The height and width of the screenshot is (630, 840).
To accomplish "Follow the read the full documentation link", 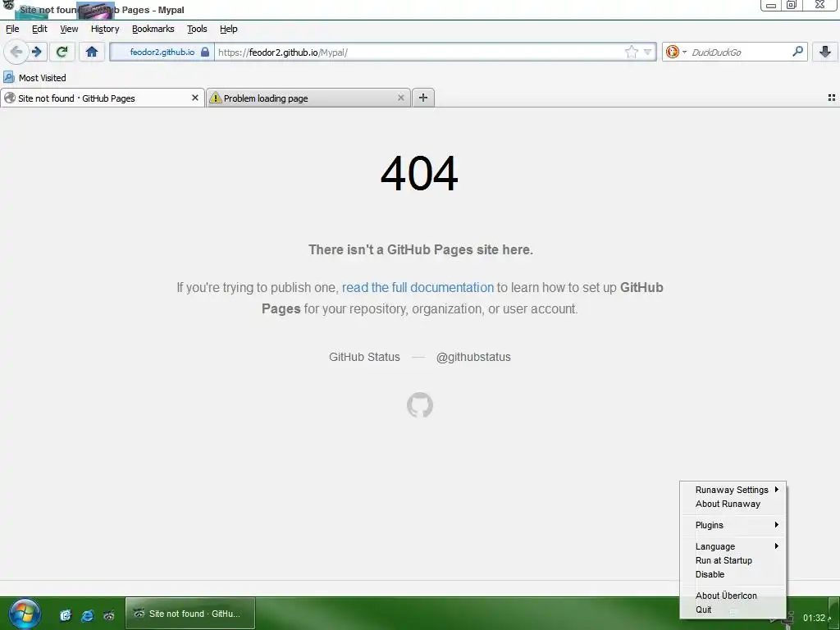I will tap(418, 288).
